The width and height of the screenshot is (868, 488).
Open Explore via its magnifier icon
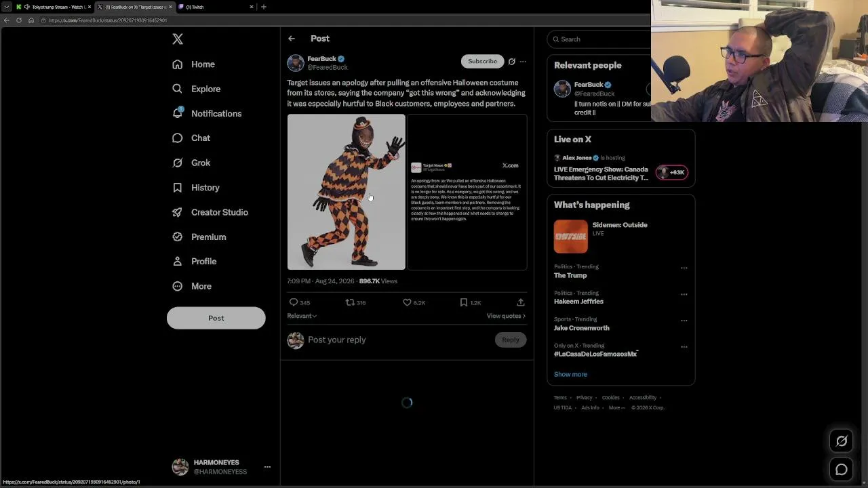178,89
